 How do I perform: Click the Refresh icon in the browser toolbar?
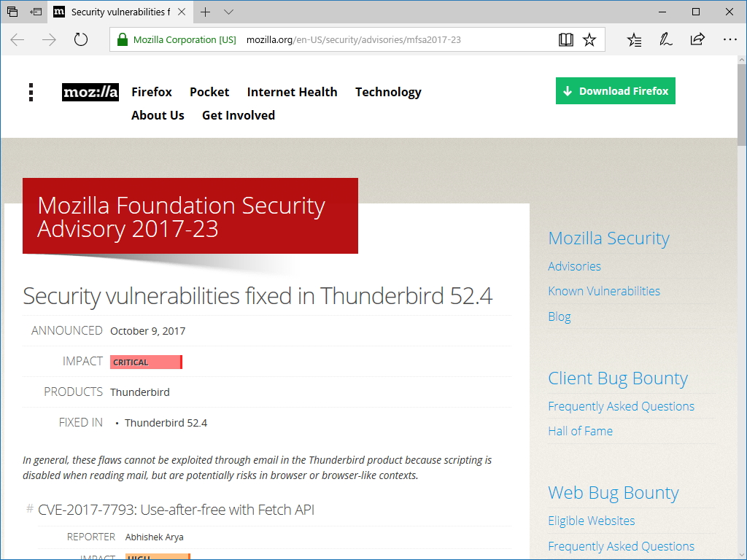(80, 40)
